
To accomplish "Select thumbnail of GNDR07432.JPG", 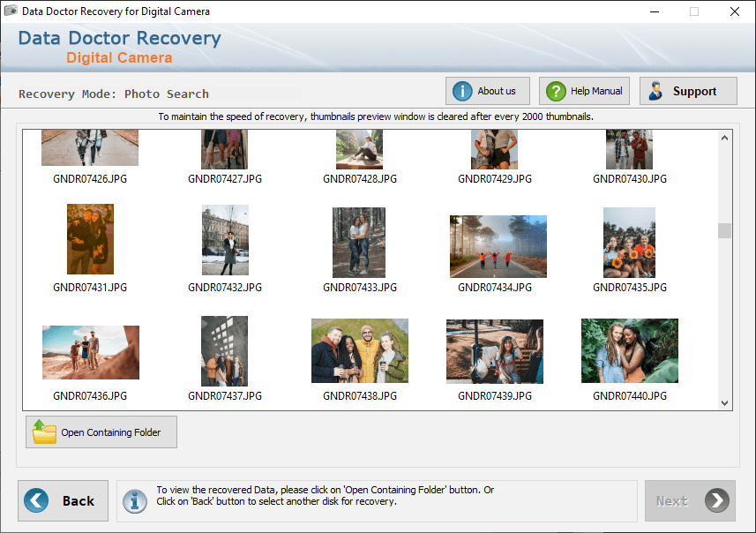I will coord(225,240).
